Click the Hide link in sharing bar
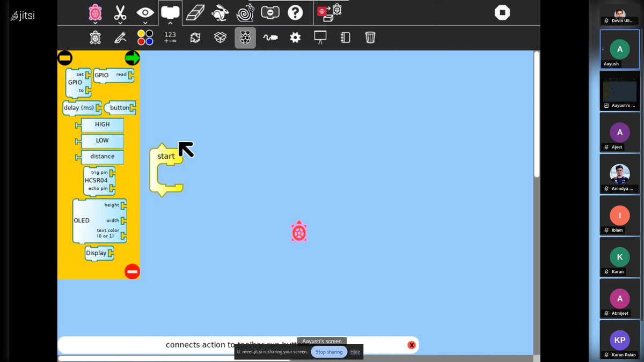Image resolution: width=644 pixels, height=362 pixels. click(x=355, y=352)
